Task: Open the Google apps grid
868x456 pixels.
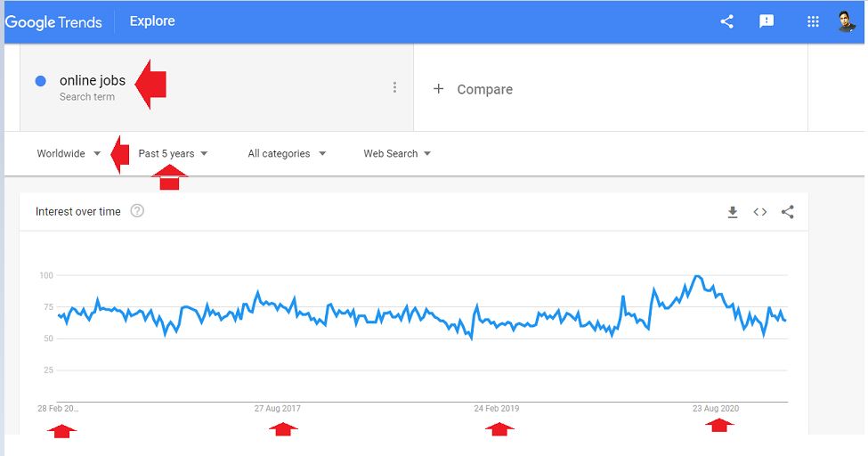Action: pos(813,21)
